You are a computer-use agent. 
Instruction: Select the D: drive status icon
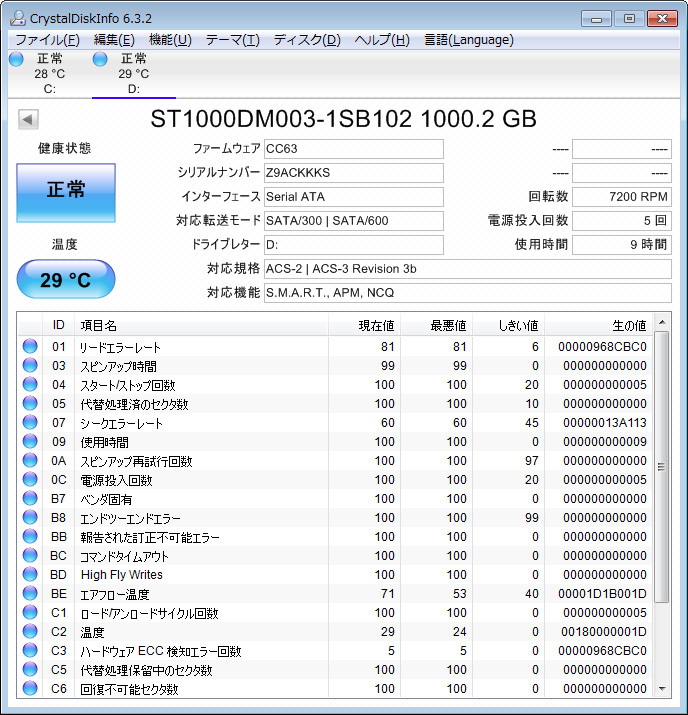pyautogui.click(x=100, y=59)
